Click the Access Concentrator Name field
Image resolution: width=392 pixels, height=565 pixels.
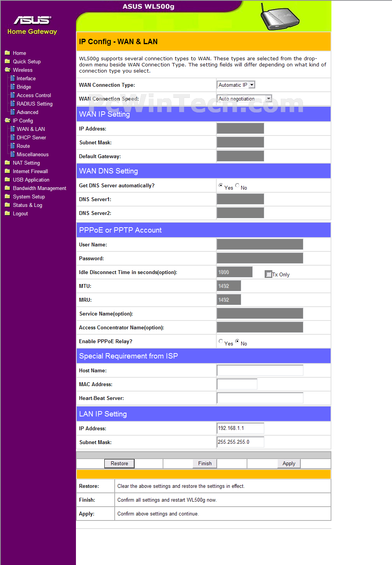tap(260, 327)
